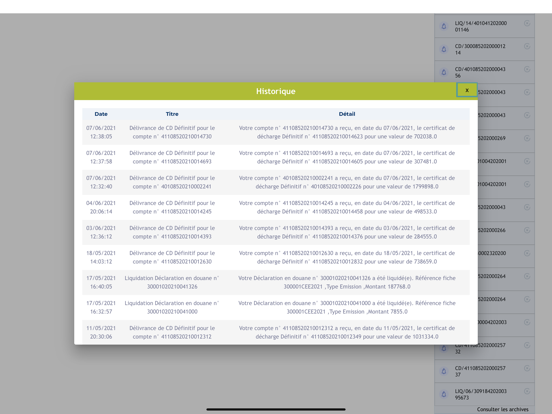Image resolution: width=552 pixels, height=414 pixels.
Task: Click the title for compte n° 41108520210012630
Action: [172, 257]
